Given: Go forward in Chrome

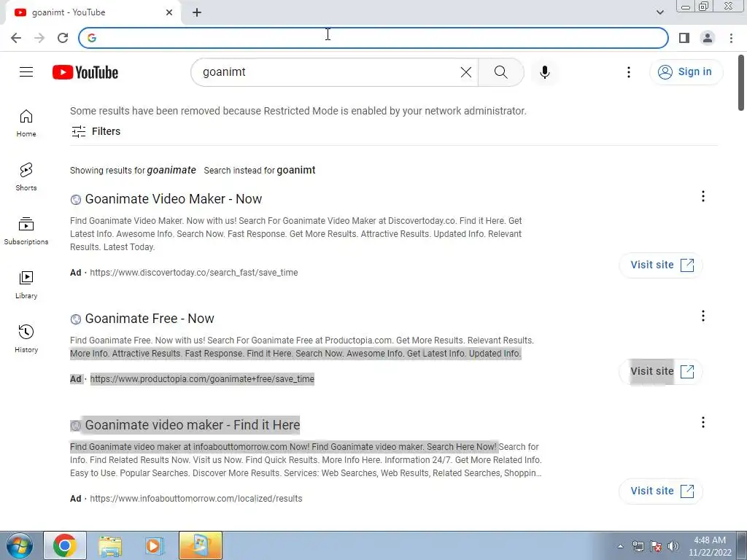Looking at the screenshot, I should 39,38.
